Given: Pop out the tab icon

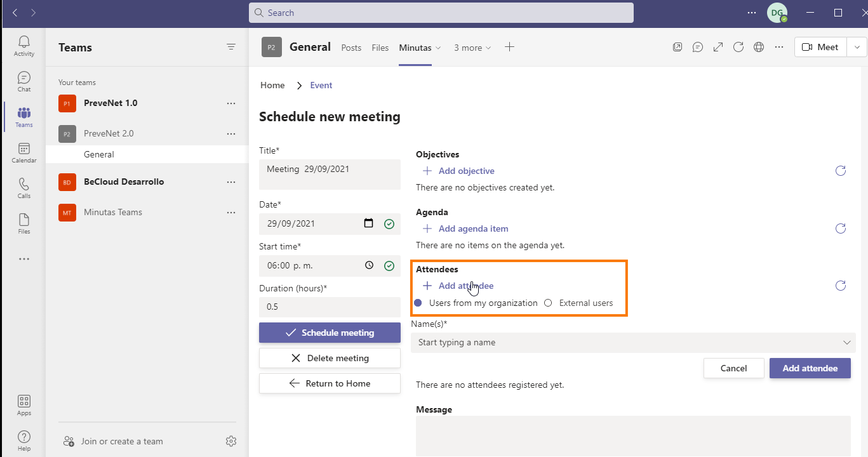Looking at the screenshot, I should 678,47.
